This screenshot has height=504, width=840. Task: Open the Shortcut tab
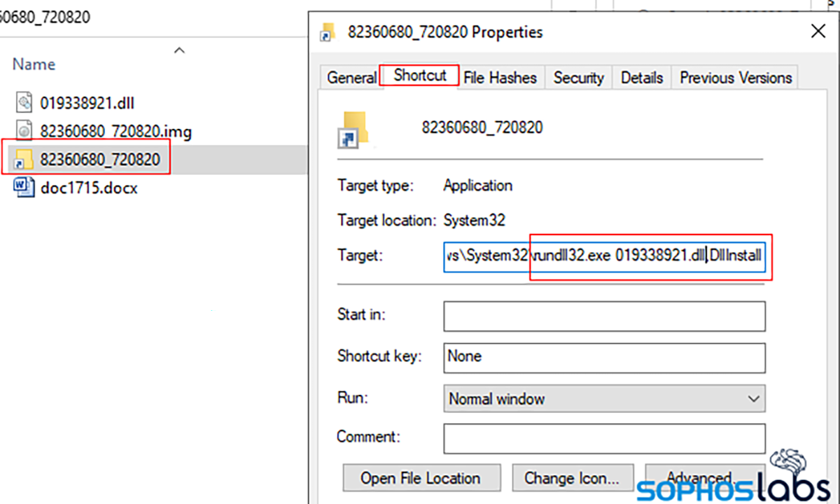pos(420,75)
